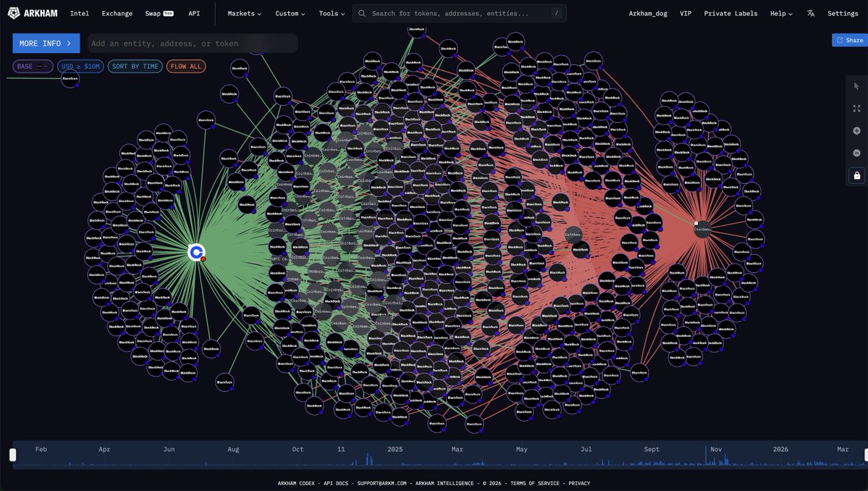Screen dimensions: 868x491
Task: Open the API DOCS footer link
Action: [336, 483]
